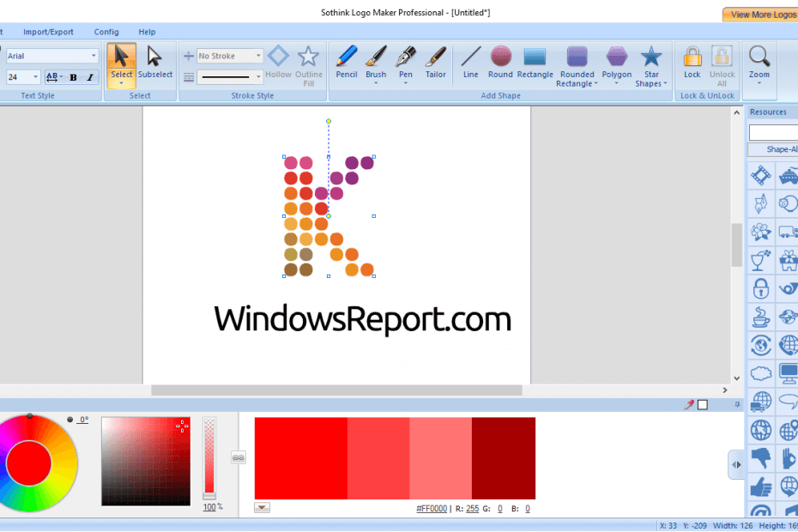Toggle Italic text formatting
798x532 pixels.
pyautogui.click(x=90, y=77)
